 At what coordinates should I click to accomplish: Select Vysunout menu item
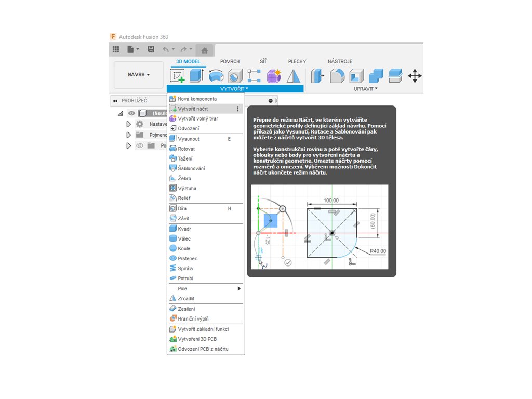tap(206, 139)
